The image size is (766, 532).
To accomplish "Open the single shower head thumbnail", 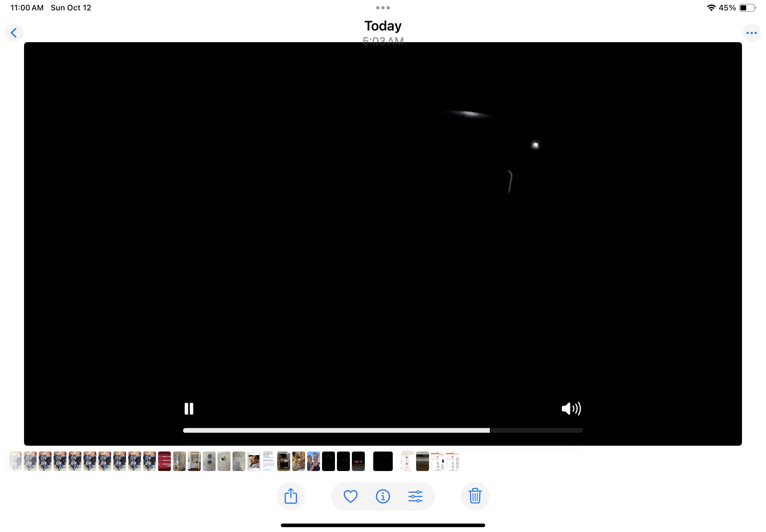I will (224, 461).
